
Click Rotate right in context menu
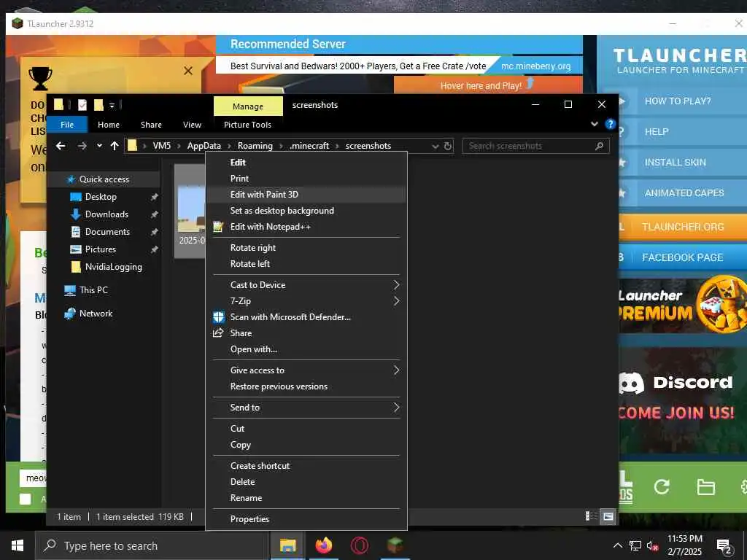pos(306,248)
